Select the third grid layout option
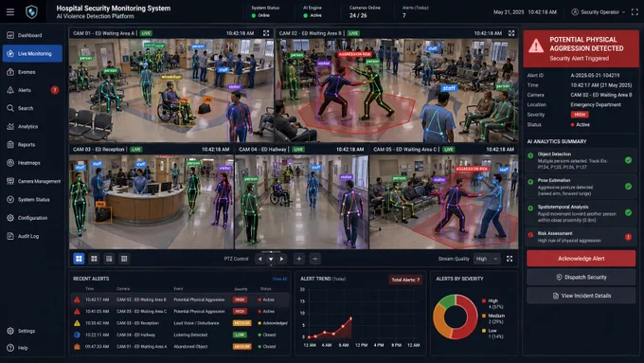Viewport: 644px width, 363px height. pos(109,259)
